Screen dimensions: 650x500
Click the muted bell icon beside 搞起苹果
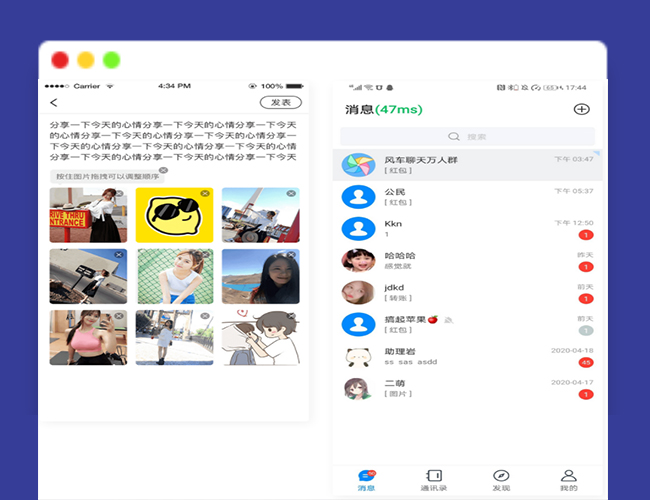pyautogui.click(x=449, y=320)
